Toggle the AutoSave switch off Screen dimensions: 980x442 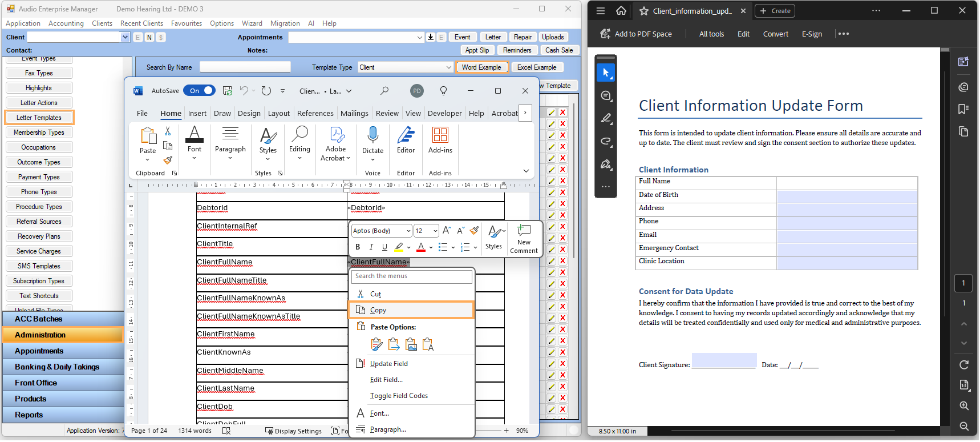click(x=199, y=91)
